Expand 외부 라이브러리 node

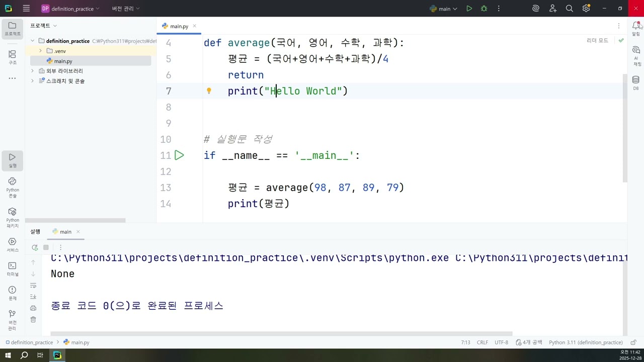[33, 71]
